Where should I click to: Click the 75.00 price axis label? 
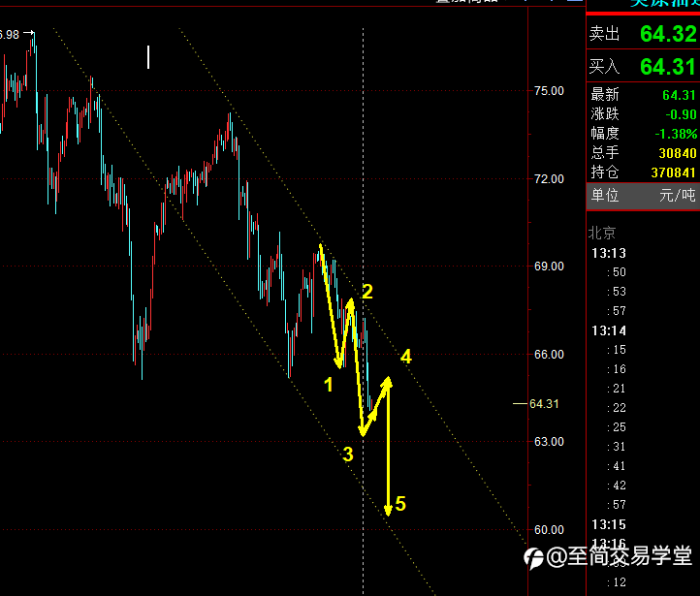point(549,91)
